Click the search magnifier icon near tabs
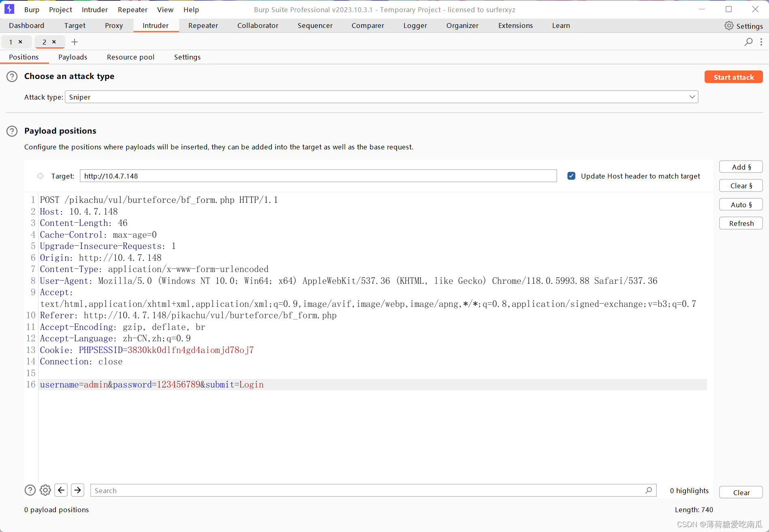769x532 pixels. tap(748, 42)
